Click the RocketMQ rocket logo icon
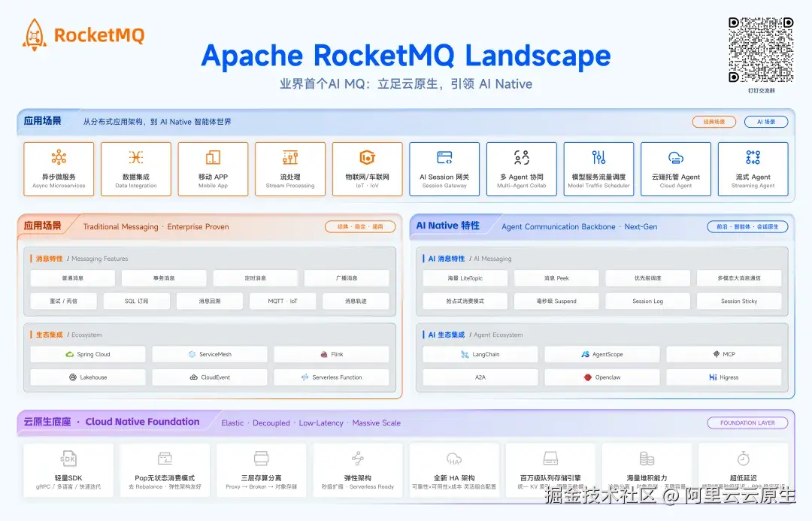 click(34, 35)
